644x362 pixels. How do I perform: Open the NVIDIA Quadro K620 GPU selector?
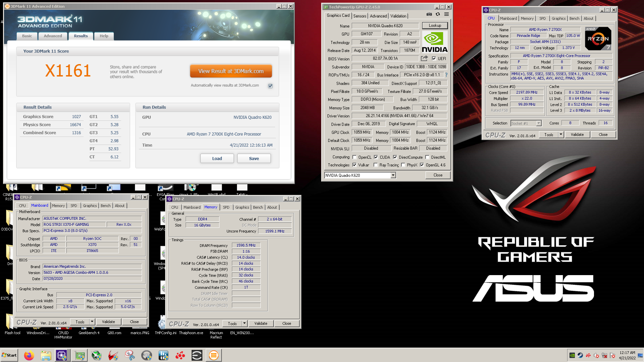coord(360,175)
